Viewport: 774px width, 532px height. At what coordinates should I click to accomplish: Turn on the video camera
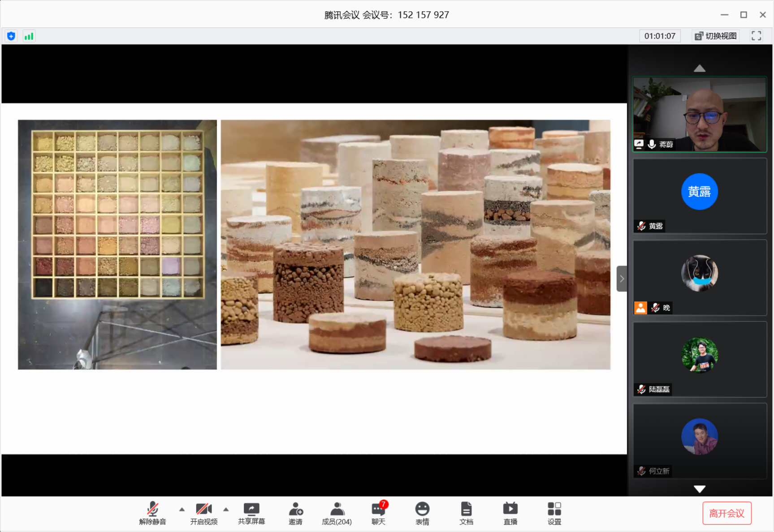point(203,513)
